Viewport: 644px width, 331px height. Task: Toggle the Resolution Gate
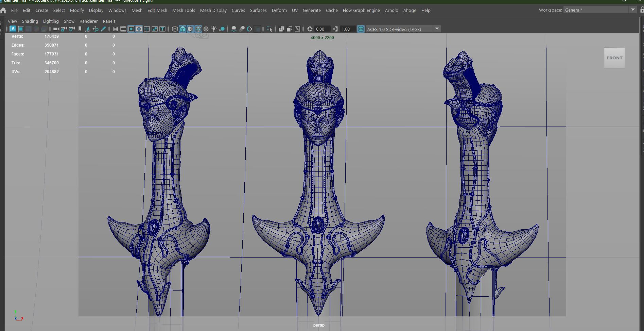click(131, 29)
